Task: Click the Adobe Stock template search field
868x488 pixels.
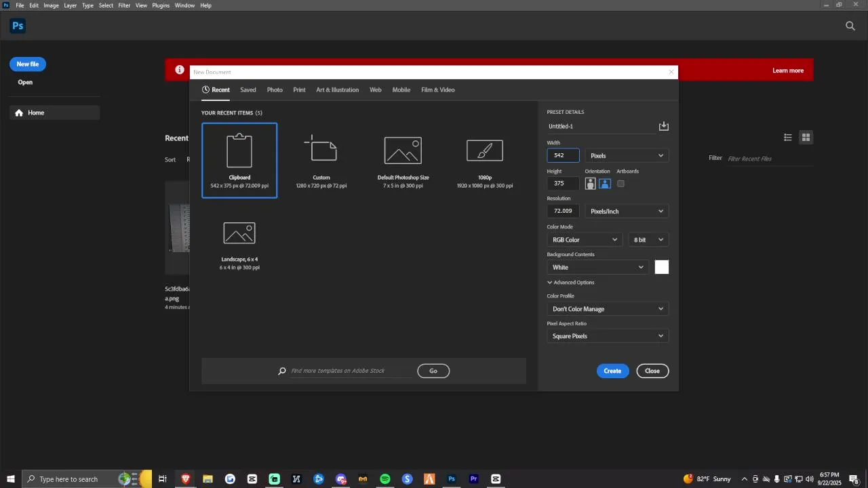Action: coord(352,371)
